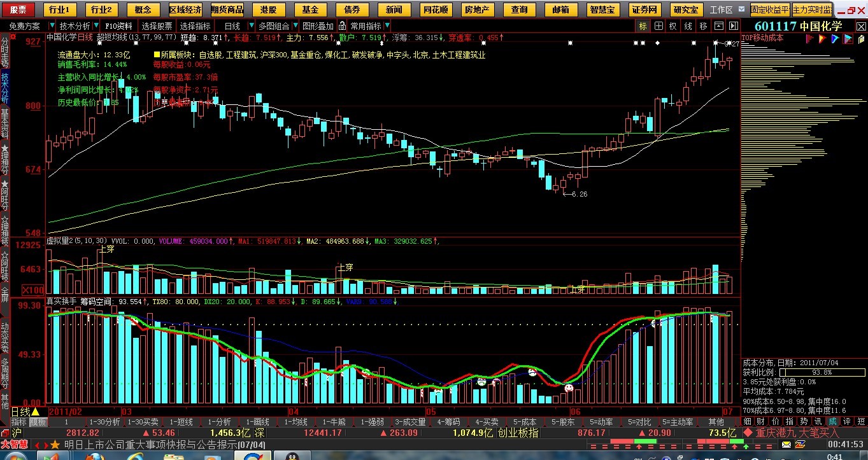The width and height of the screenshot is (868, 460).
Task: Click the 线 drawing line icon
Action: (x=688, y=26)
